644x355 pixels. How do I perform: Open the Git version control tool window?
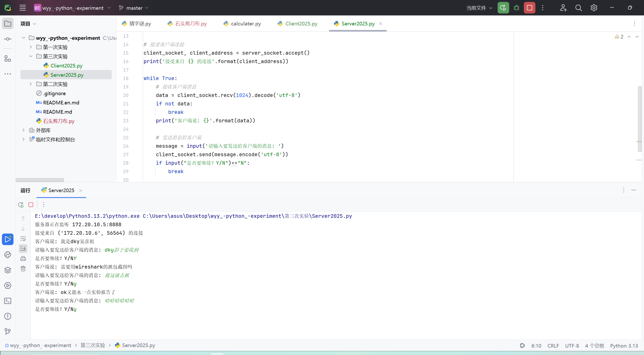[8, 332]
